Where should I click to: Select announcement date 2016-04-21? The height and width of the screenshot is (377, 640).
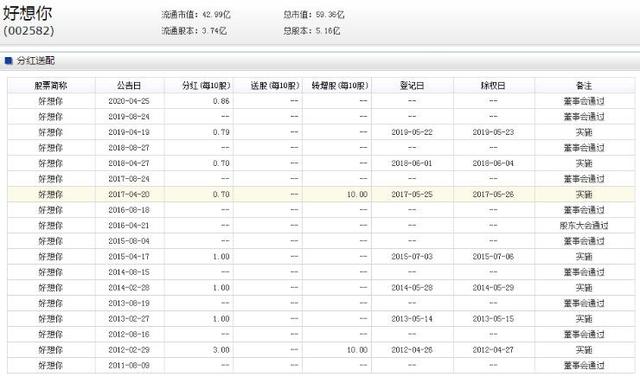129,226
